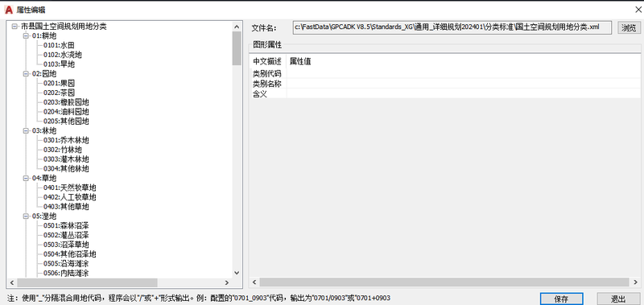644x305 pixels.
Task: Select tree item 0301:乔木林地
Action: 66,140
